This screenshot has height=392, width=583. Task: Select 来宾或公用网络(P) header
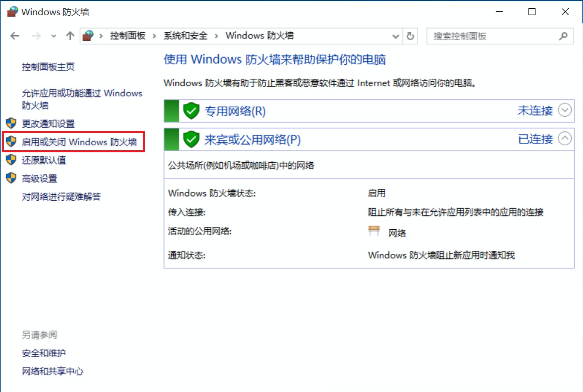pyautogui.click(x=253, y=140)
